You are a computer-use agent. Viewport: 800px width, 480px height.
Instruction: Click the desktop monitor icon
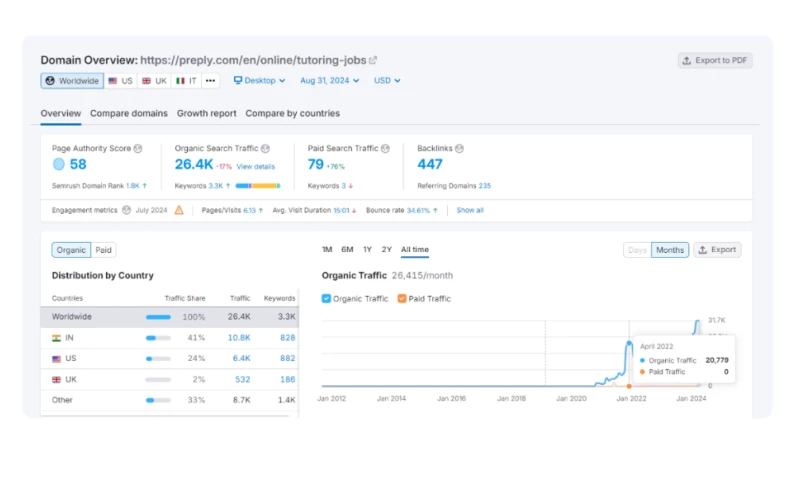(238, 80)
